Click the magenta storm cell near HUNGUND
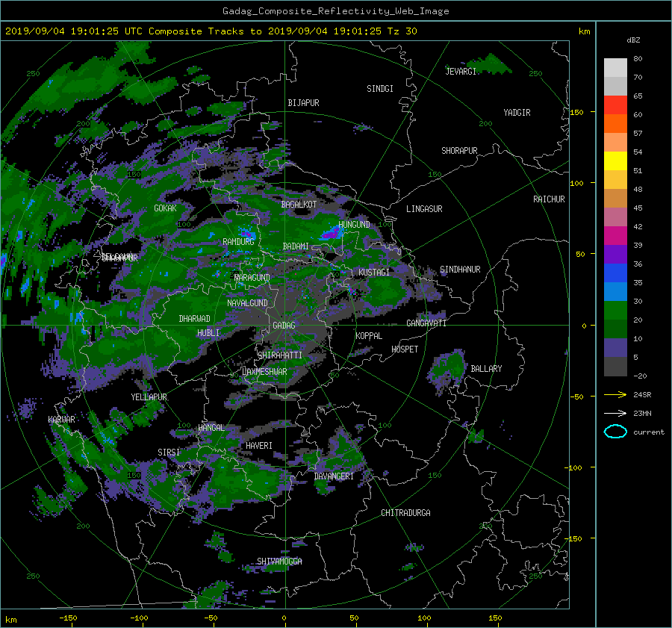This screenshot has height=628, width=672. click(331, 234)
